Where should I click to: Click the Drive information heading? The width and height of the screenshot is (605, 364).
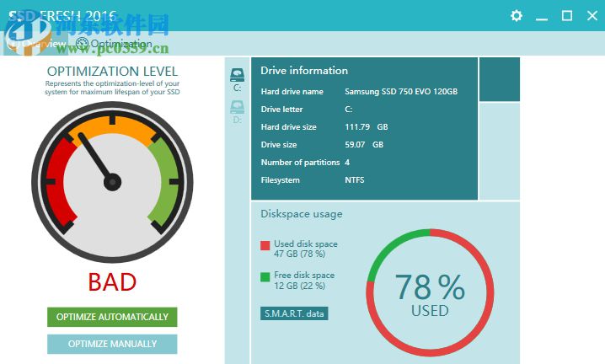tap(304, 71)
